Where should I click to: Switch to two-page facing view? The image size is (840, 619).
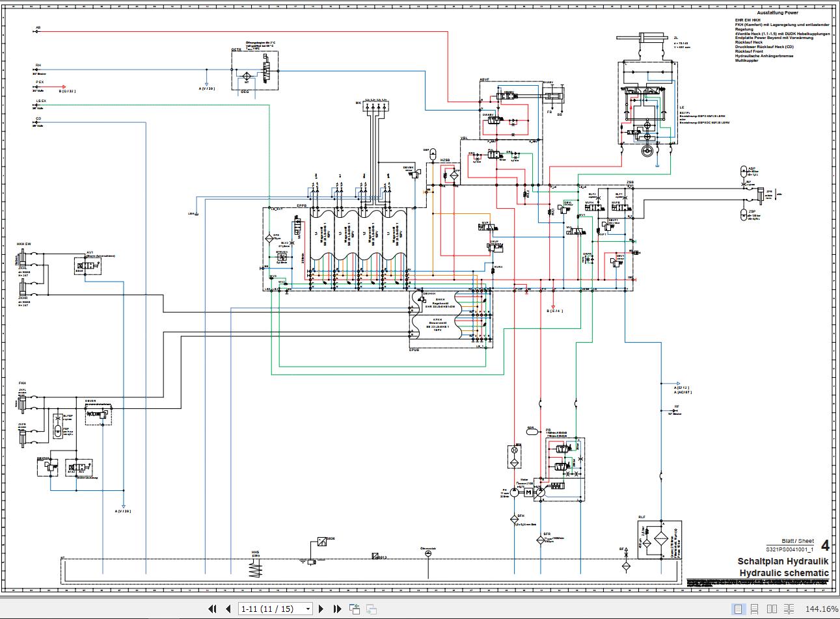(x=772, y=609)
